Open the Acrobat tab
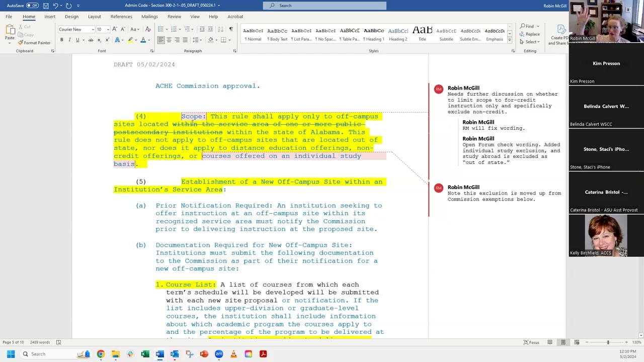The width and height of the screenshot is (644, 362). [235, 17]
